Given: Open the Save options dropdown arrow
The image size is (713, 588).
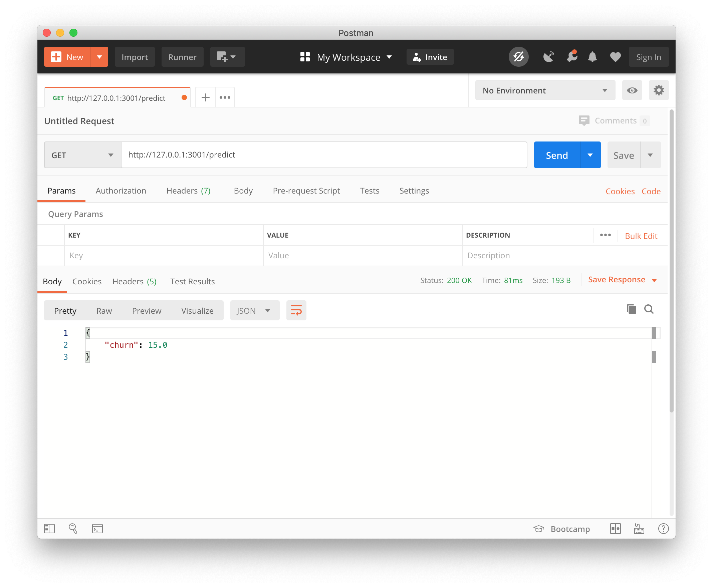Looking at the screenshot, I should [650, 155].
